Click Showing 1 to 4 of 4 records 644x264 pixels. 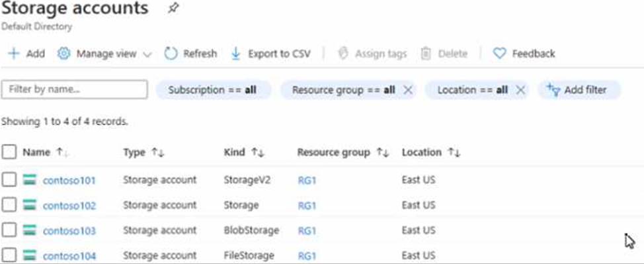coord(65,122)
